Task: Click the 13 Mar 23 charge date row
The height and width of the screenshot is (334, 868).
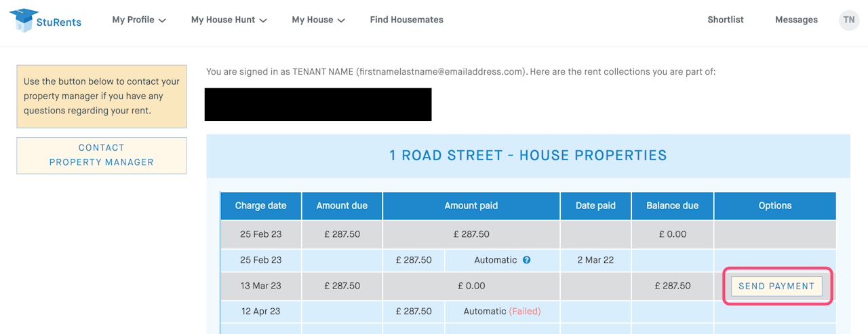Action: coord(260,286)
